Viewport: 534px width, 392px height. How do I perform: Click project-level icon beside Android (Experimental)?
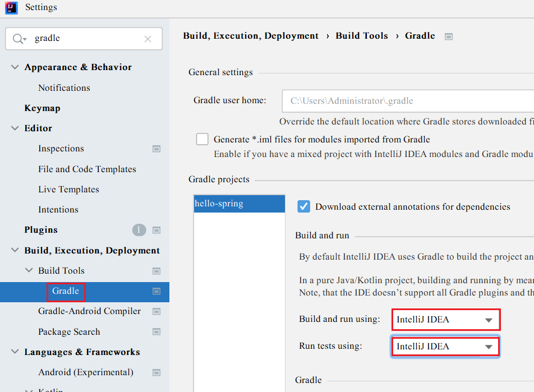coord(156,372)
